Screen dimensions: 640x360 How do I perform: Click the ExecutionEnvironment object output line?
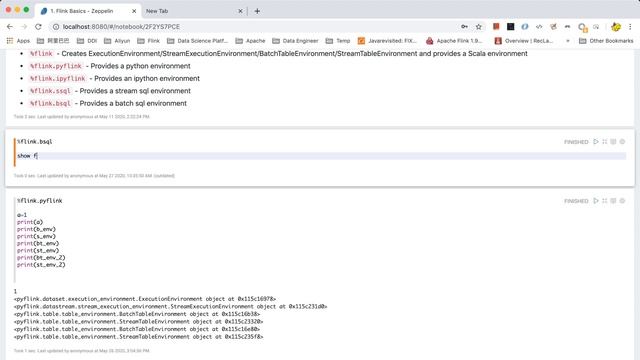(145, 299)
